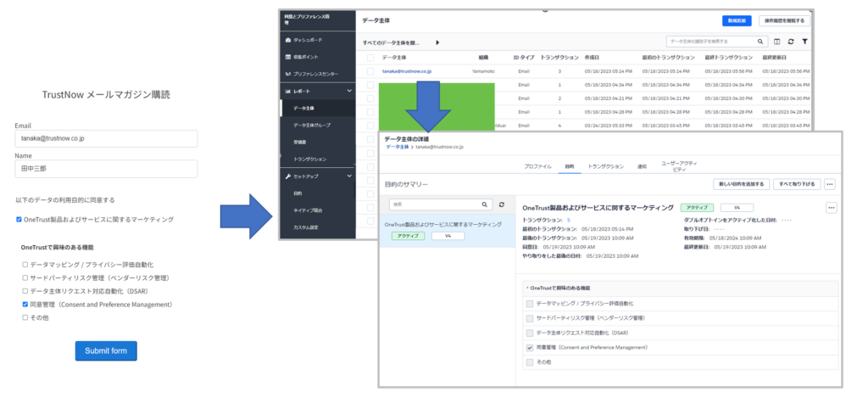
Task: Toggle OneTrust製品およびサービスに関するマーケティング consent checkbox
Action: coord(19,220)
